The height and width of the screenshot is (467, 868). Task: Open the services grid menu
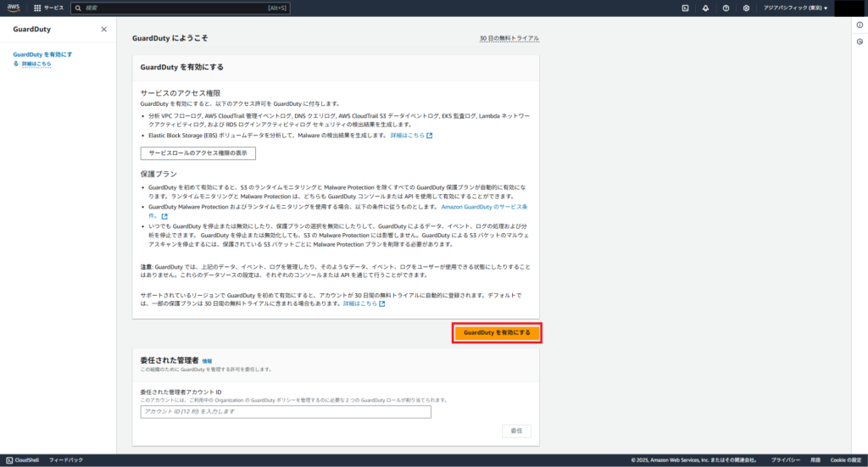[48, 8]
